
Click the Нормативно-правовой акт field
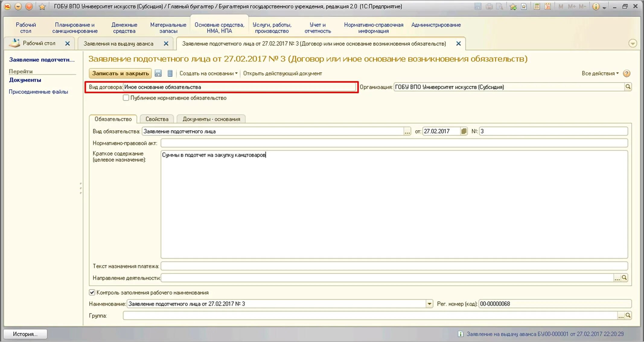coord(394,143)
